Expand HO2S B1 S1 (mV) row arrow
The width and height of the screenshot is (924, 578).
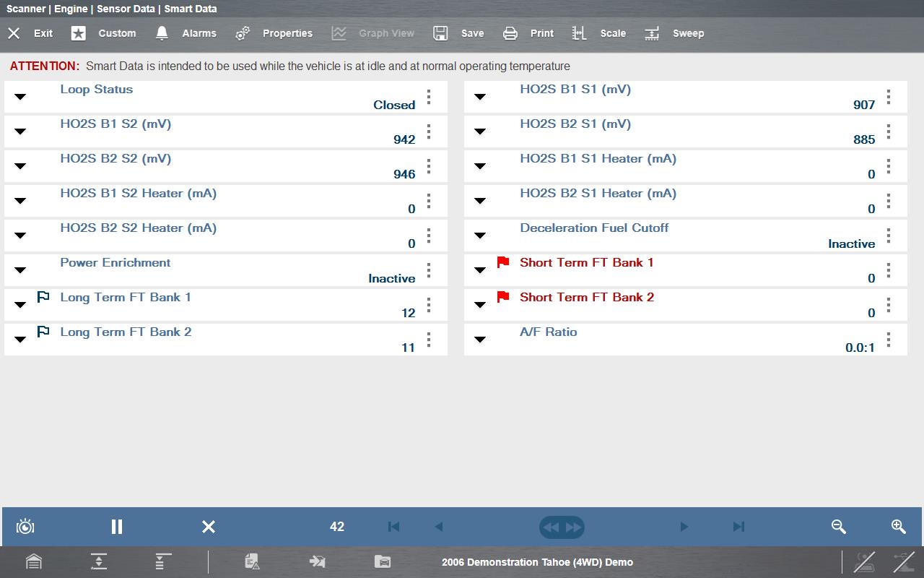(x=480, y=97)
